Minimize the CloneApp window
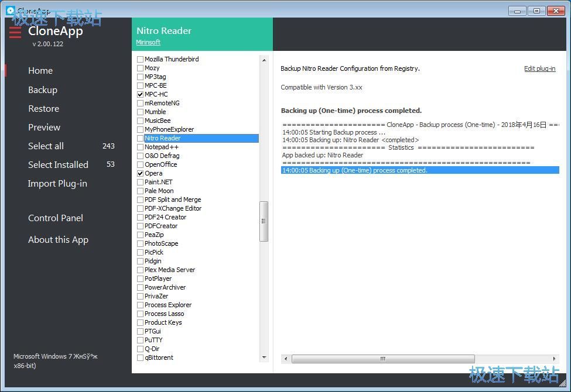The width and height of the screenshot is (571, 392). coord(518,11)
